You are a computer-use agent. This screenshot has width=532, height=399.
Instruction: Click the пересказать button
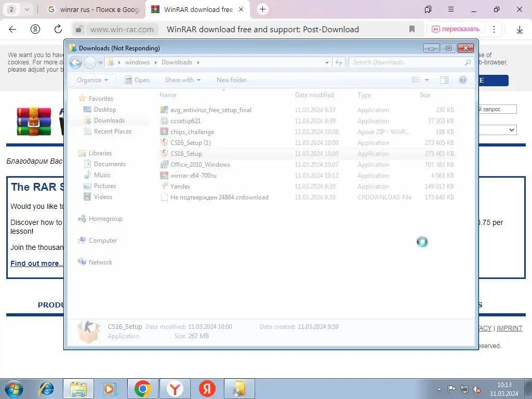pyautogui.click(x=455, y=29)
